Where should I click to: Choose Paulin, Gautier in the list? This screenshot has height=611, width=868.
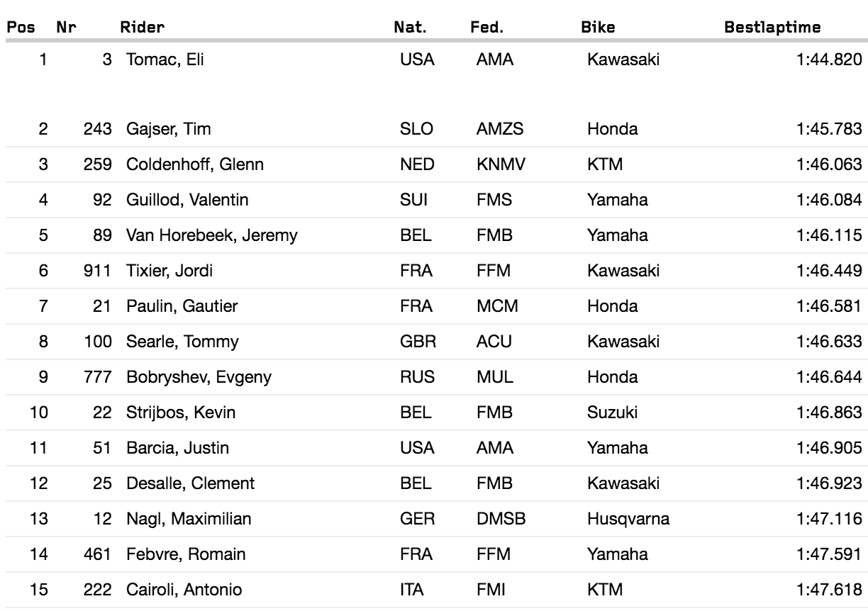182,306
